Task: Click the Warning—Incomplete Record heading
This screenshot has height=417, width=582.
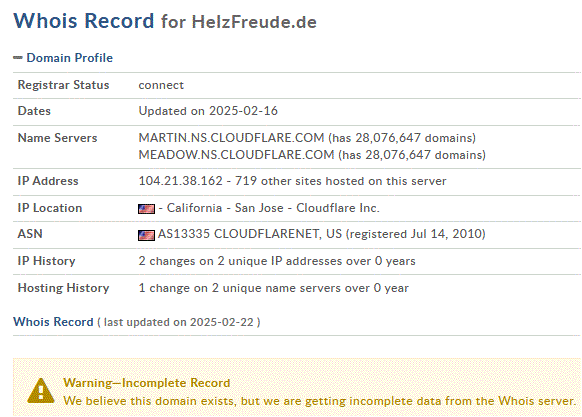Action: [x=147, y=383]
